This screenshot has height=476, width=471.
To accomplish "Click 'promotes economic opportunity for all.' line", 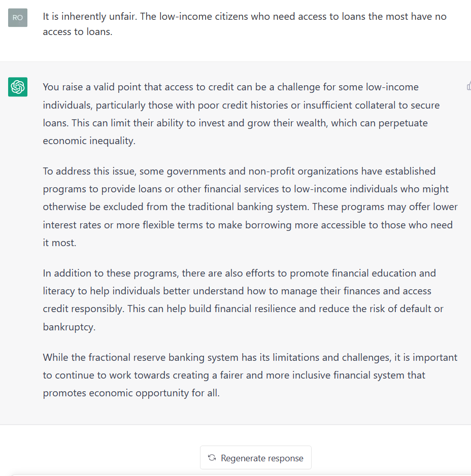I will 131,393.
